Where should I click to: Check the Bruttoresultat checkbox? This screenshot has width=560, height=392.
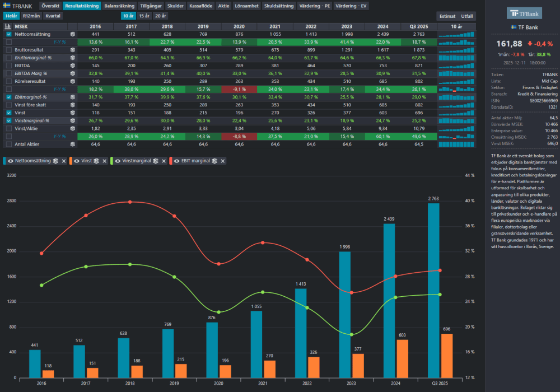tap(9, 50)
